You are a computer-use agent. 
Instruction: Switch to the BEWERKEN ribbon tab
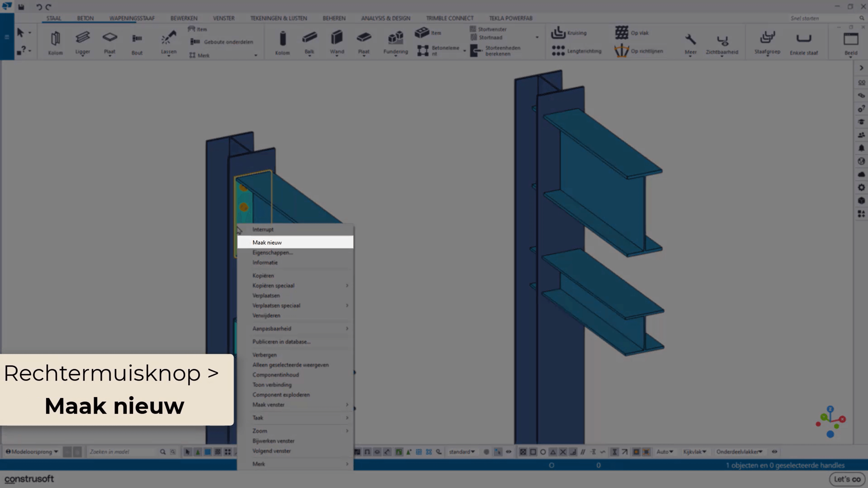[x=184, y=18]
